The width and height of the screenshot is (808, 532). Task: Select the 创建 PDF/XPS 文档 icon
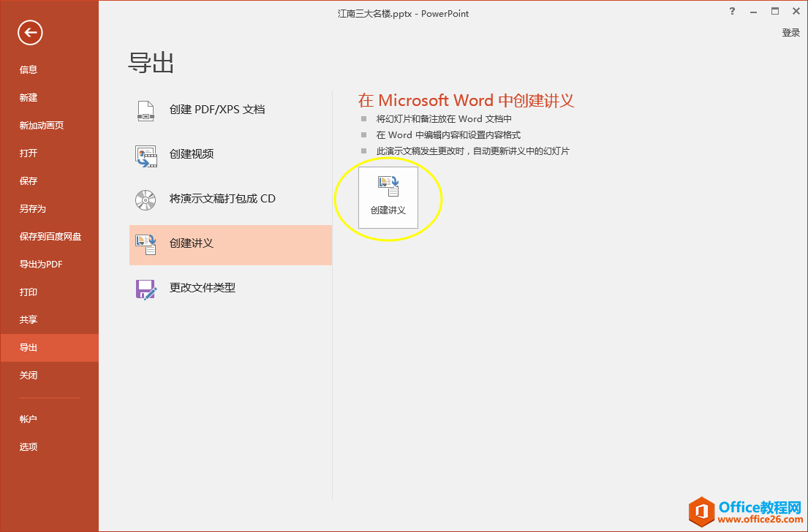click(146, 110)
